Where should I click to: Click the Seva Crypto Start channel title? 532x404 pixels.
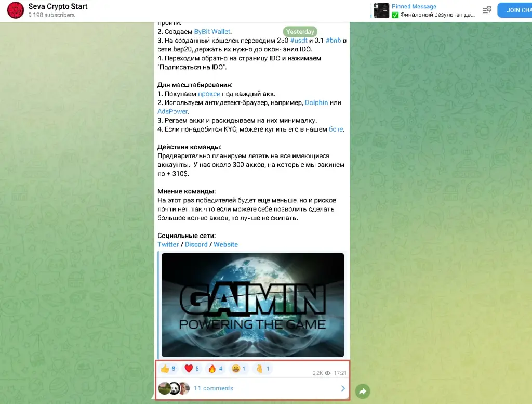(x=58, y=6)
